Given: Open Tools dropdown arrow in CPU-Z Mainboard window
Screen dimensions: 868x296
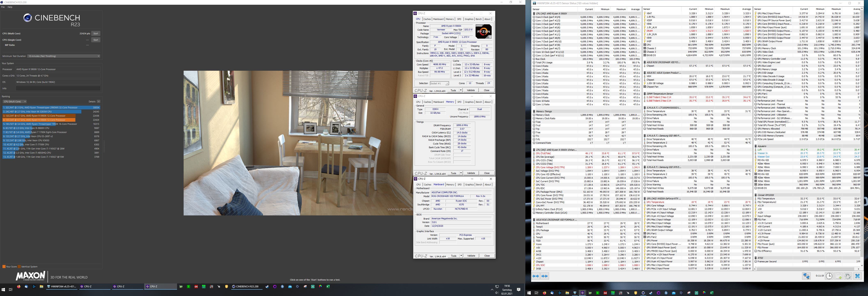Looking at the screenshot, I should tap(461, 256).
